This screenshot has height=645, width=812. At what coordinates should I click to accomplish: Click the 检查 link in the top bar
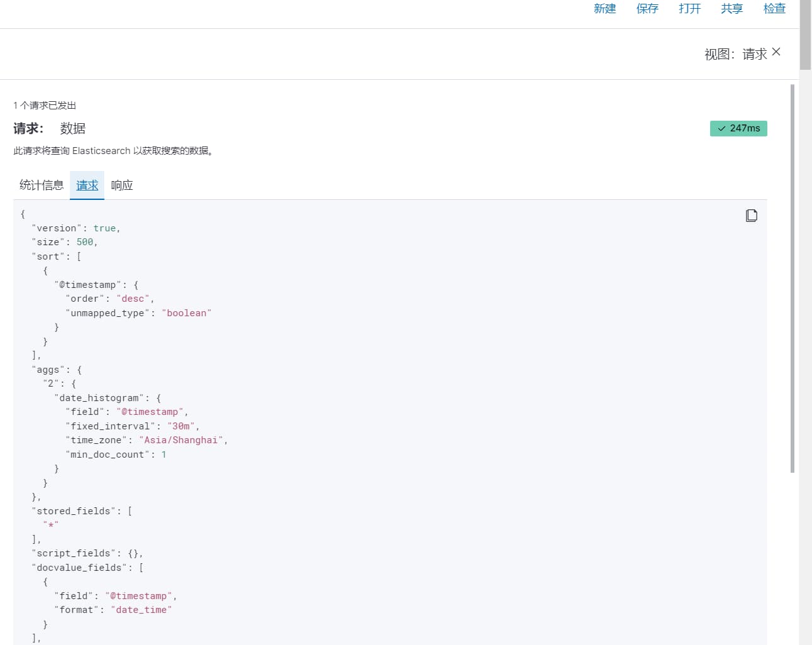774,9
